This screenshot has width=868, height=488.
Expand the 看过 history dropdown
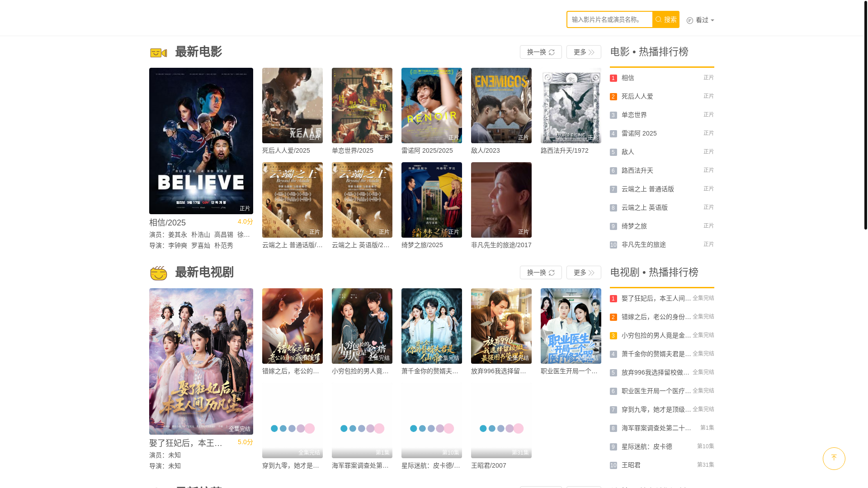[x=704, y=20]
